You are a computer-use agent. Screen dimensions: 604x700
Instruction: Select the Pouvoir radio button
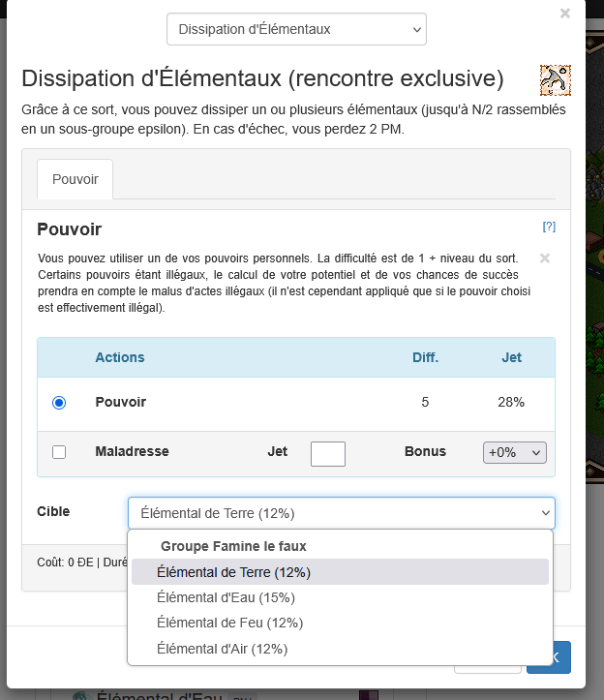point(59,403)
